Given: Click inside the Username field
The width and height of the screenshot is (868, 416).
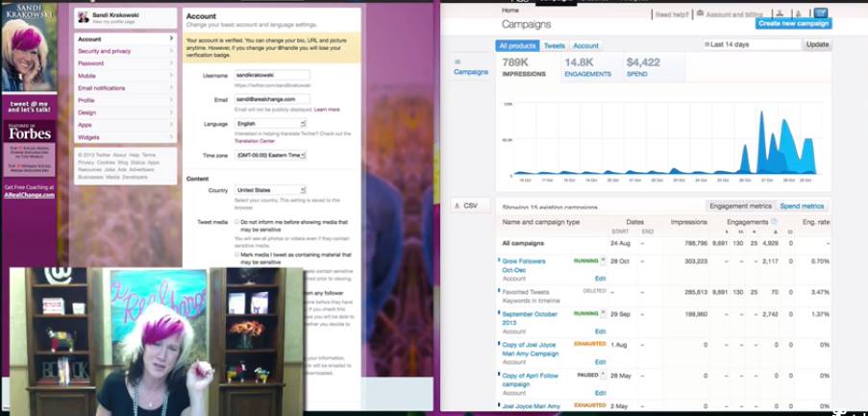Looking at the screenshot, I should point(272,75).
